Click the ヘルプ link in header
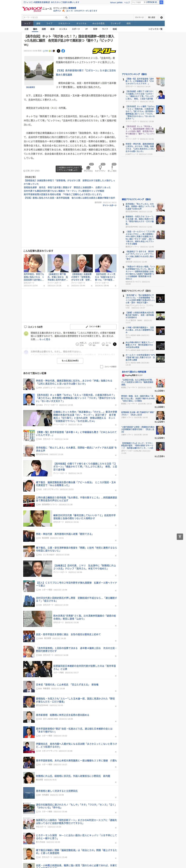186x868 pixels. 127,2
